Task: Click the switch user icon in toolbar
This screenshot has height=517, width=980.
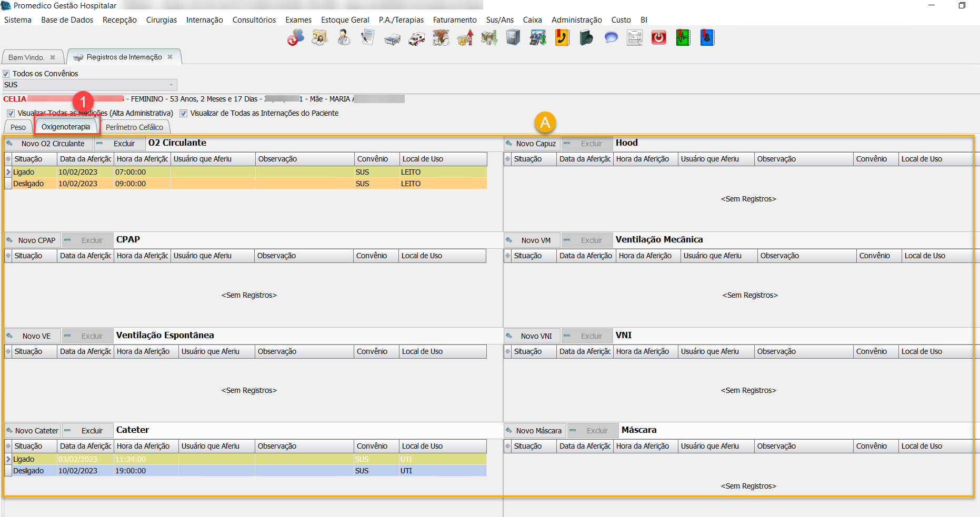Action: [x=295, y=38]
